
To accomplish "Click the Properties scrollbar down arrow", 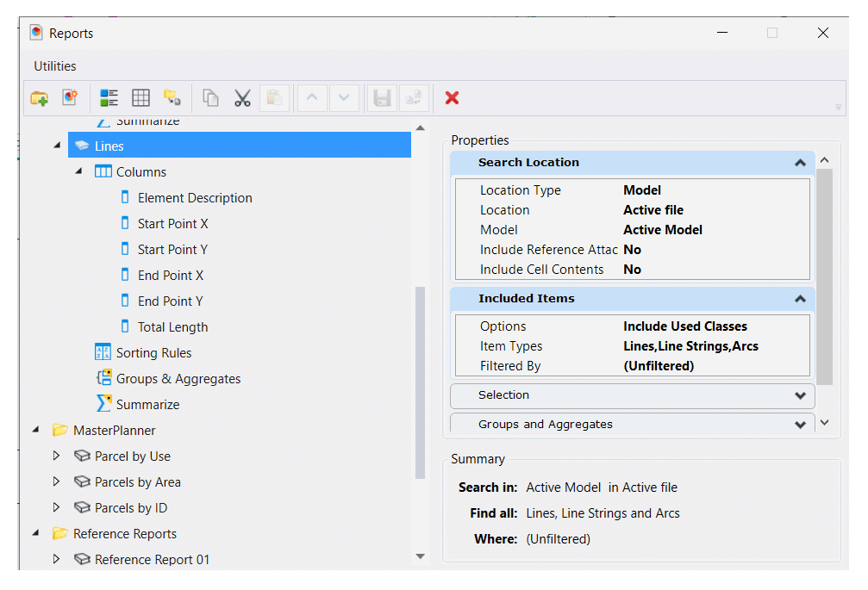I will tap(824, 422).
